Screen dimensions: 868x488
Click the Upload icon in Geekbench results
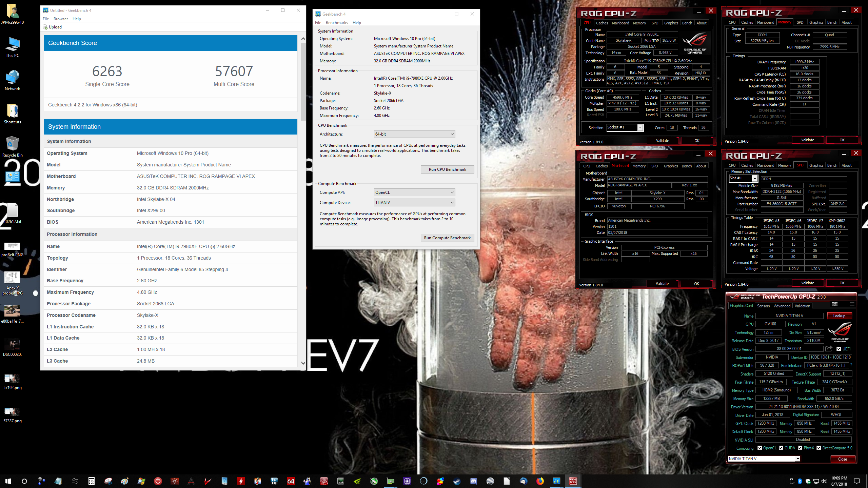coord(45,27)
